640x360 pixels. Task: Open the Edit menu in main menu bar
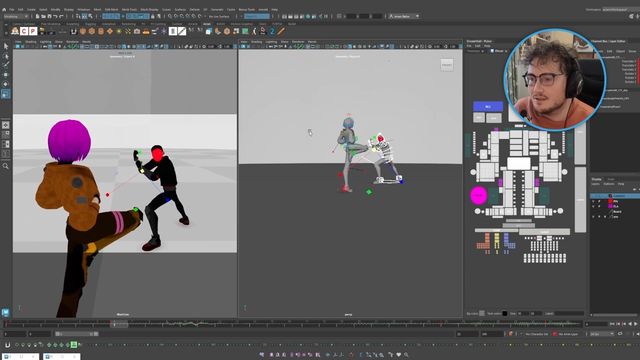click(x=20, y=9)
